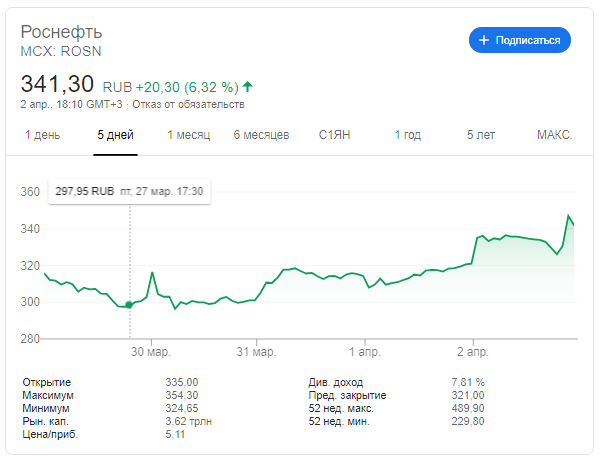The height and width of the screenshot is (459, 605).
Task: Click the Пред. закрытие label
Action: [347, 395]
